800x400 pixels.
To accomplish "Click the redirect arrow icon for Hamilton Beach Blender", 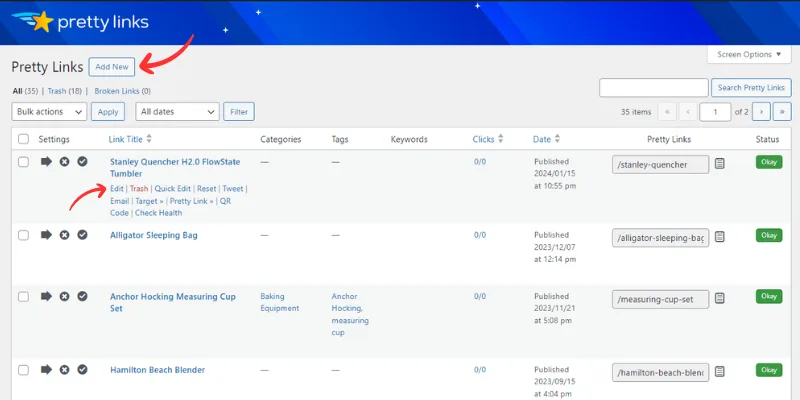I will coord(45,370).
